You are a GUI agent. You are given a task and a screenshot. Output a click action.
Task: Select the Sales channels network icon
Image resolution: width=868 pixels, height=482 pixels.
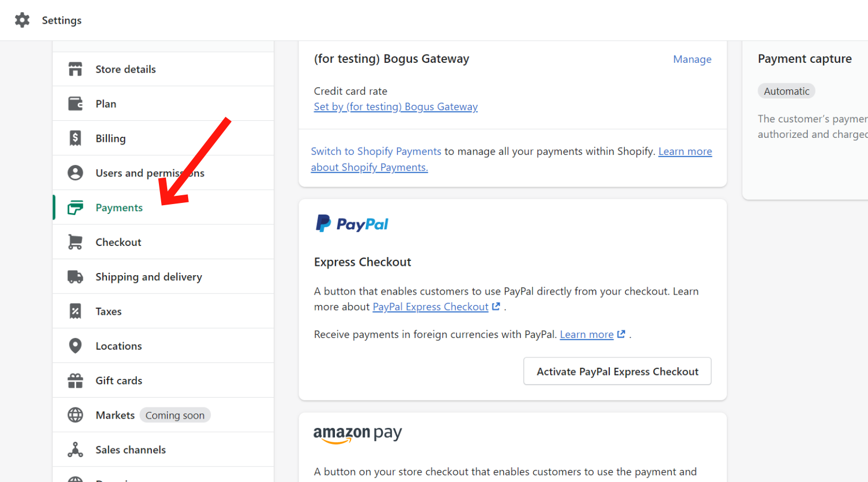(76, 449)
